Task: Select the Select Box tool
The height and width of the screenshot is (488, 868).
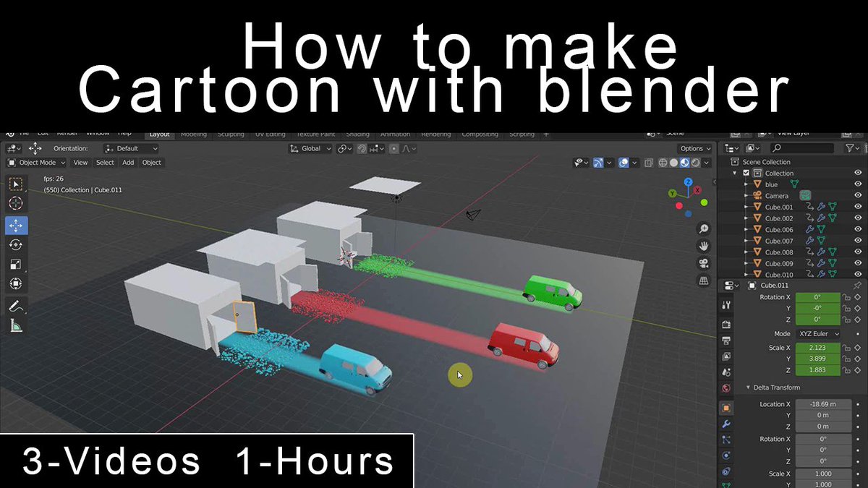Action: 16,185
